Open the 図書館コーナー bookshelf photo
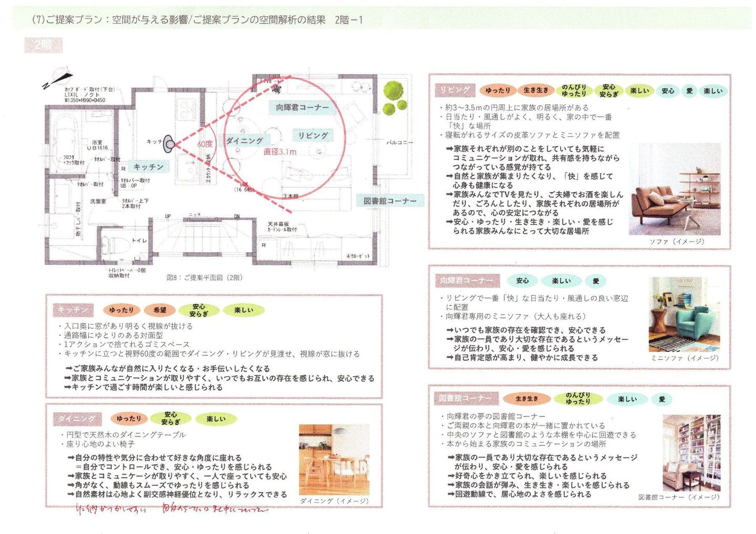756x534 pixels. [x=690, y=452]
